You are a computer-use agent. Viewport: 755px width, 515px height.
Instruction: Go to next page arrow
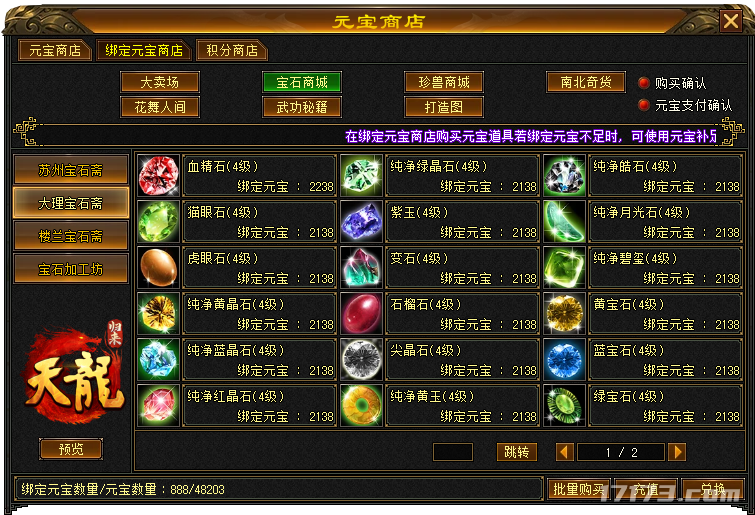pyautogui.click(x=677, y=452)
